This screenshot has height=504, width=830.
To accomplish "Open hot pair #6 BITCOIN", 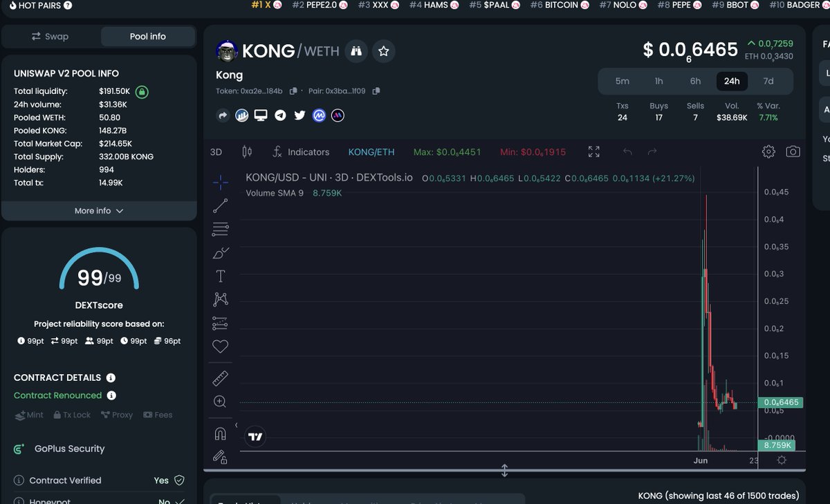I will click(x=559, y=5).
